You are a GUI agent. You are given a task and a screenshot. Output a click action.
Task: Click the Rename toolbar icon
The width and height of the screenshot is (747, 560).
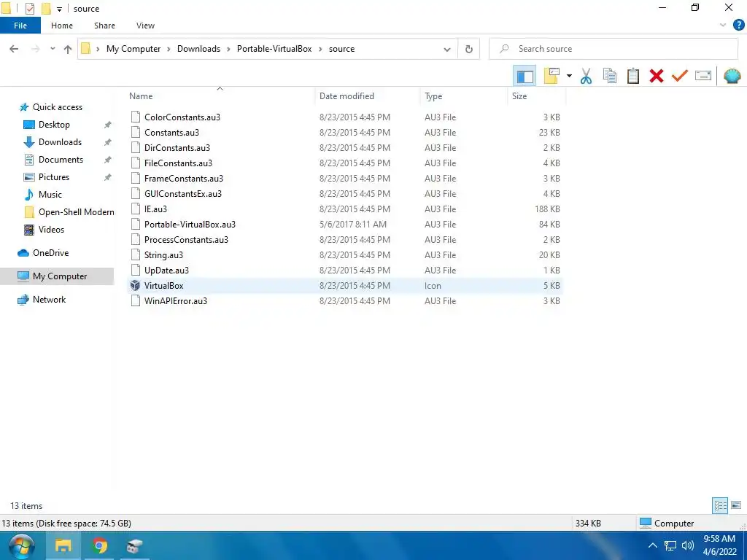tap(703, 76)
